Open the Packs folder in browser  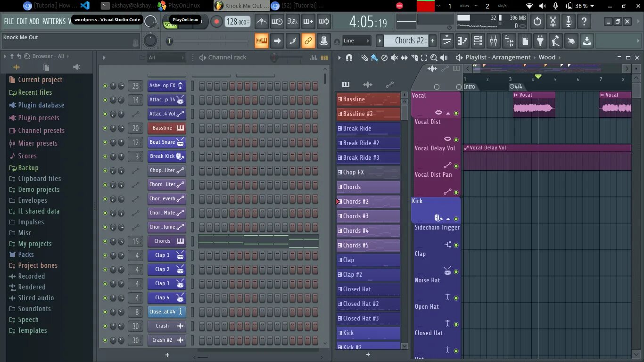(21, 255)
